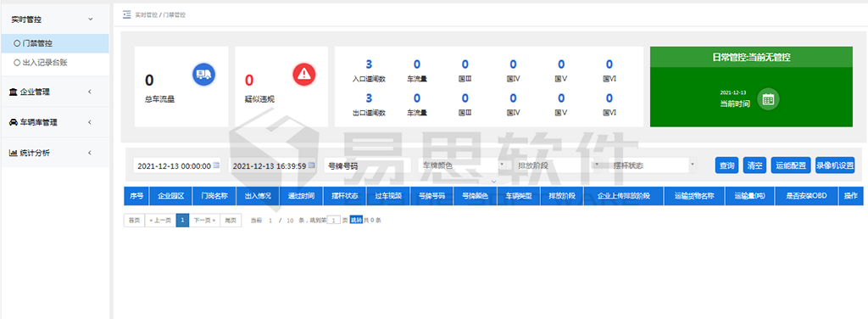868x319 pixels.
Task: Click the circle icon before 门禁管控
Action: point(17,43)
